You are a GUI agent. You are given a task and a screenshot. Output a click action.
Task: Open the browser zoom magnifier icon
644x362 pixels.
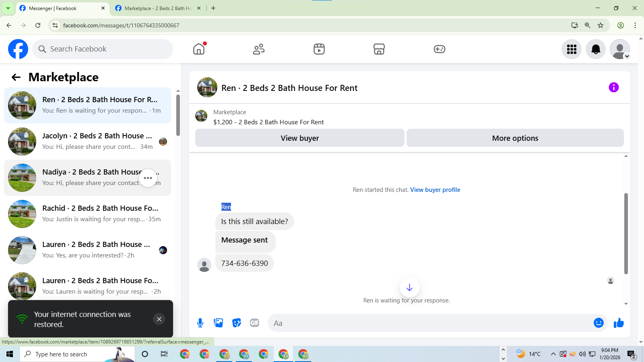coord(588,25)
